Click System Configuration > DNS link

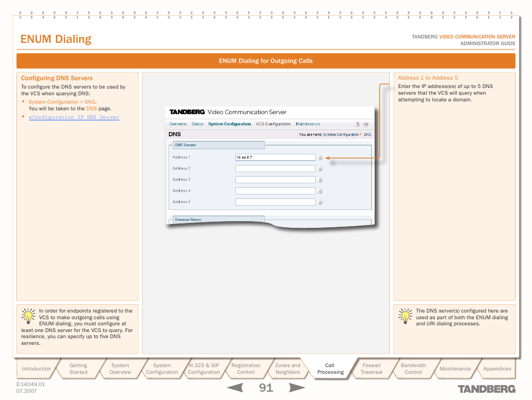point(62,102)
